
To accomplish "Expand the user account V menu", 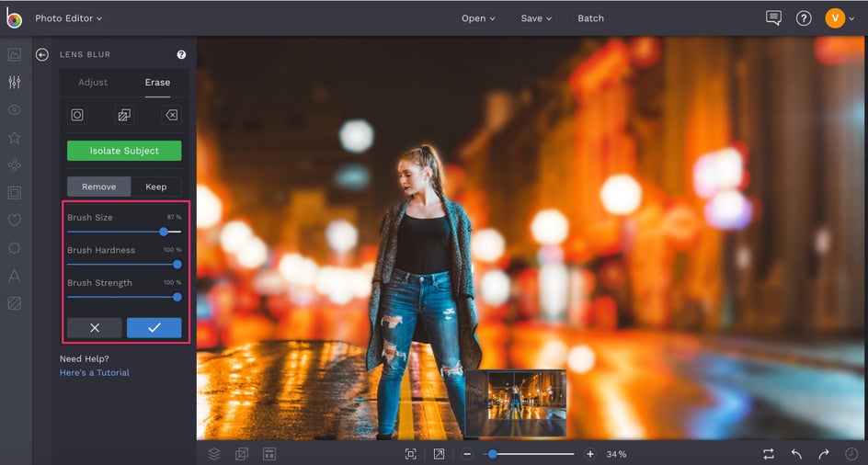I will pyautogui.click(x=839, y=18).
